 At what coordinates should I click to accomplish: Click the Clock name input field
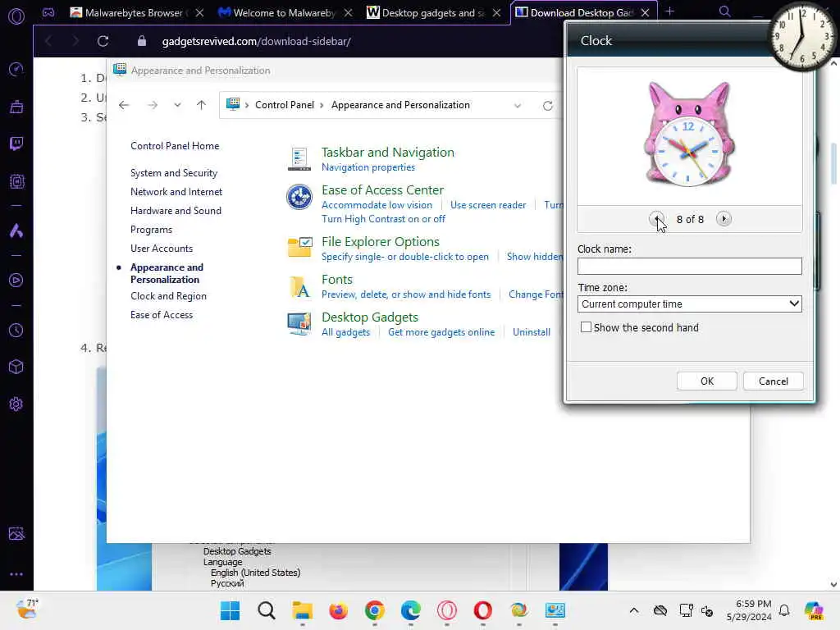click(x=689, y=267)
